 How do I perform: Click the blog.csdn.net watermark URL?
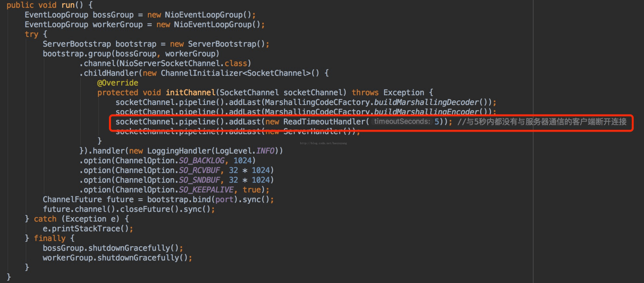pyautogui.click(x=323, y=143)
